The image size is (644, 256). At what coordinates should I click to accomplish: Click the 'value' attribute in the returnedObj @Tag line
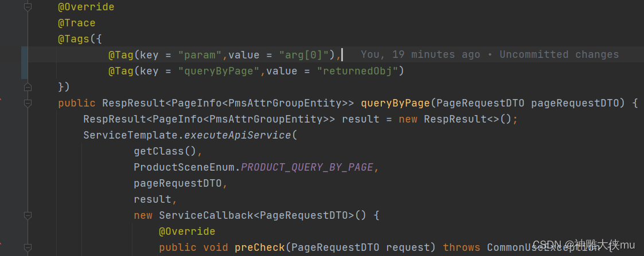coord(282,72)
